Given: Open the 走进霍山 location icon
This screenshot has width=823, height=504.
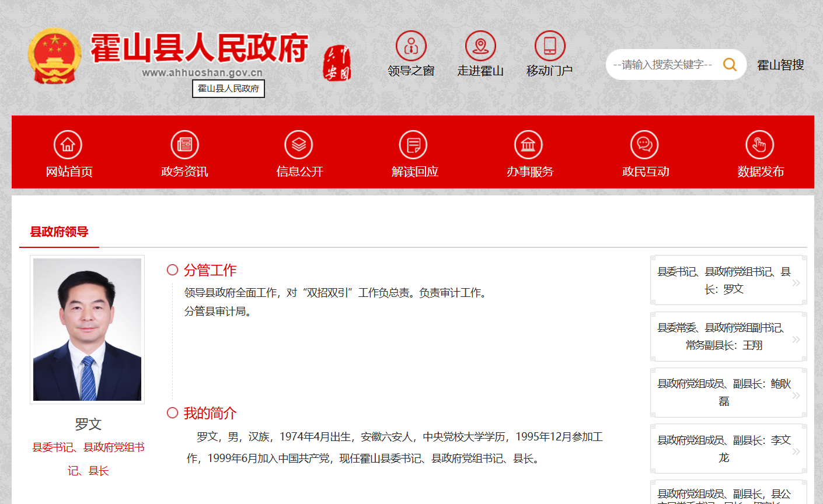Looking at the screenshot, I should pyautogui.click(x=480, y=46).
